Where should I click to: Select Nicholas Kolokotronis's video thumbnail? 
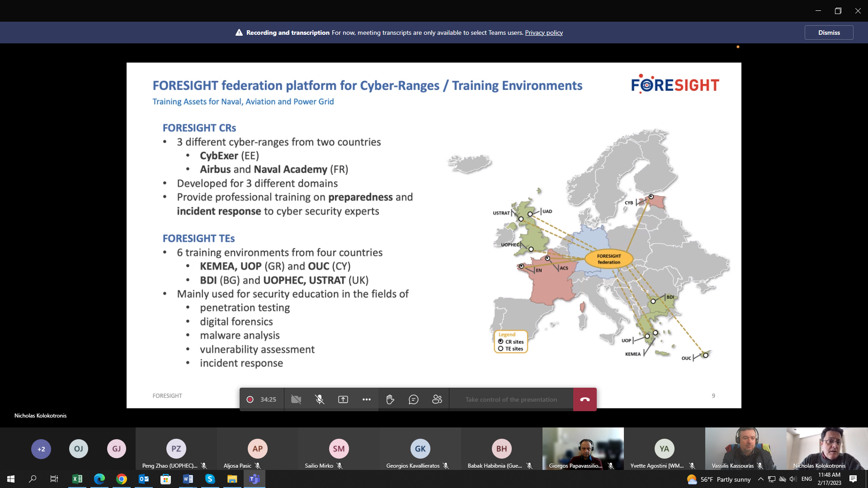pyautogui.click(x=827, y=448)
